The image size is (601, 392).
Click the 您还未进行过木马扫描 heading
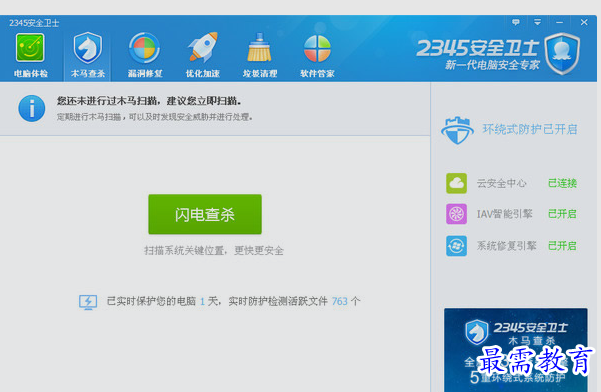click(149, 101)
